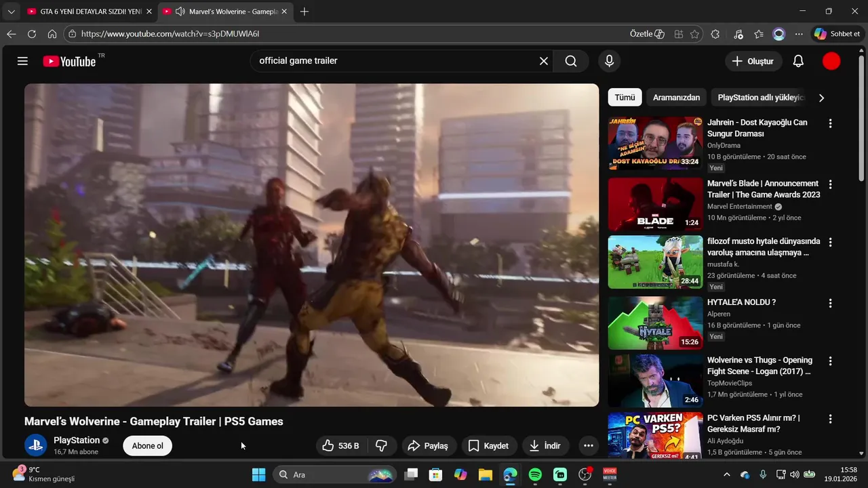This screenshot has width=868, height=488.
Task: Select the PlayStation adlı yükleyici chip
Action: [x=760, y=98]
